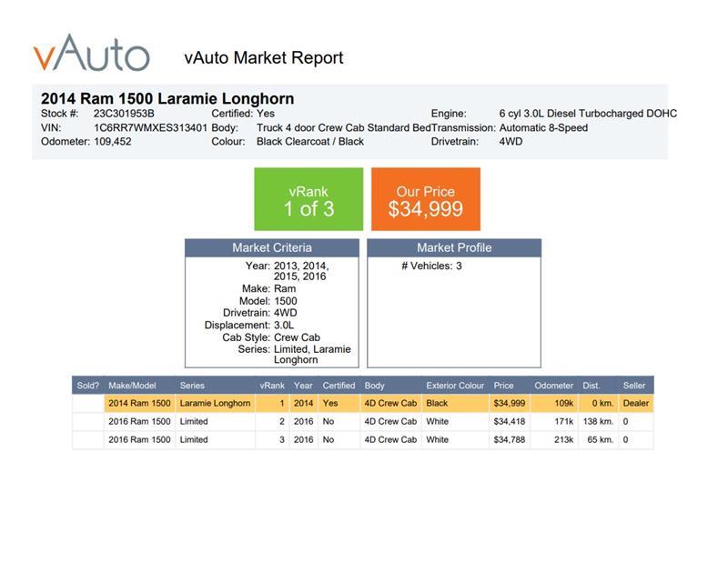Click the '2014 Ram 1500 Laramie Longhorn' heading
This screenshot has width=728, height=583.
[167, 98]
